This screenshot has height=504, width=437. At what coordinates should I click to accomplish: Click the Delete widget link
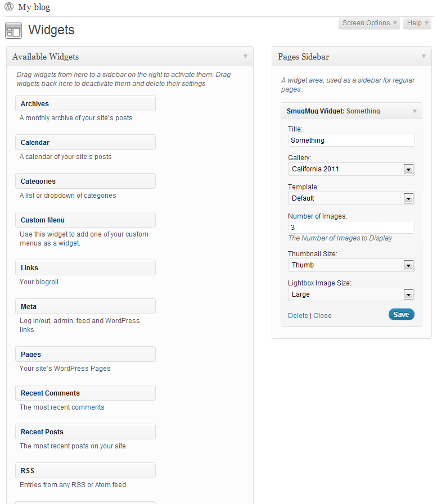click(x=298, y=316)
